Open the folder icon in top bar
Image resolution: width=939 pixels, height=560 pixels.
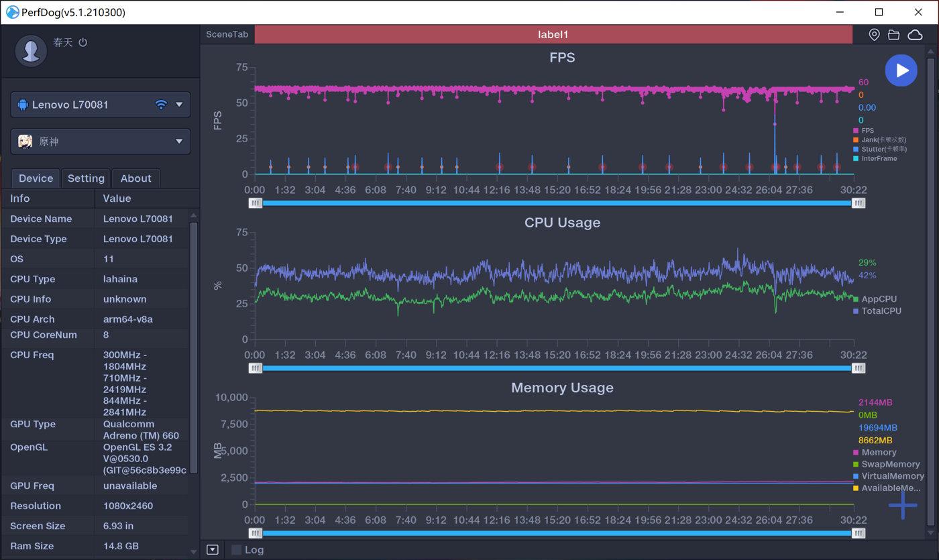pyautogui.click(x=893, y=35)
